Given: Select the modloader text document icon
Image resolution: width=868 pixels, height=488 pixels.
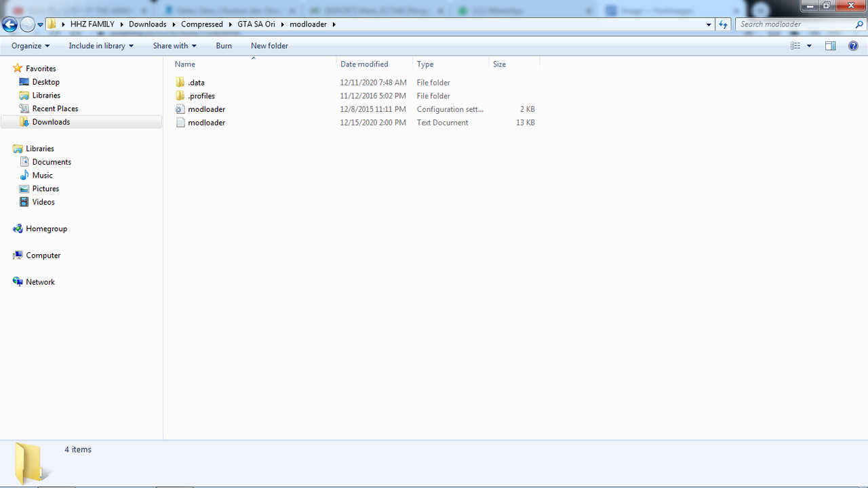Looking at the screenshot, I should tap(180, 123).
